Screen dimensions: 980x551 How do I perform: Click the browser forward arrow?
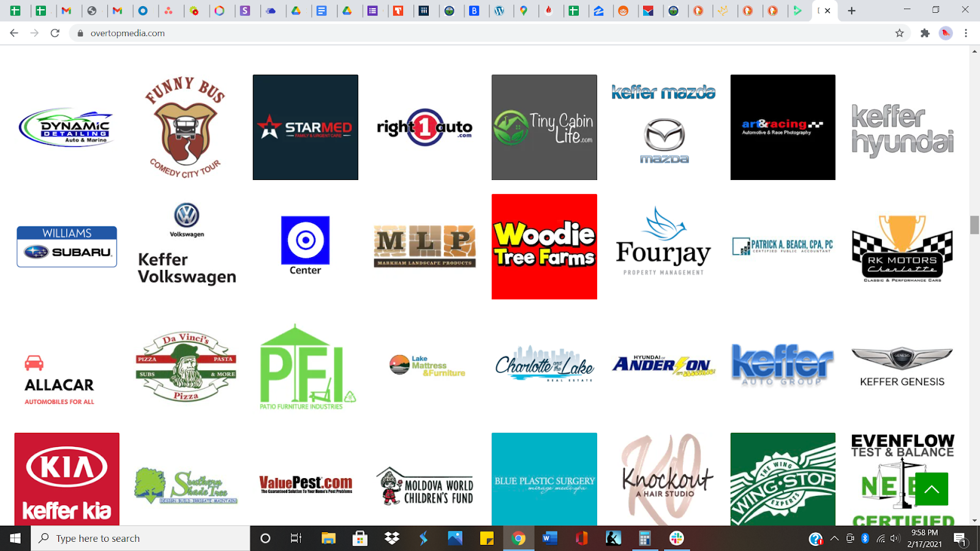click(x=34, y=33)
